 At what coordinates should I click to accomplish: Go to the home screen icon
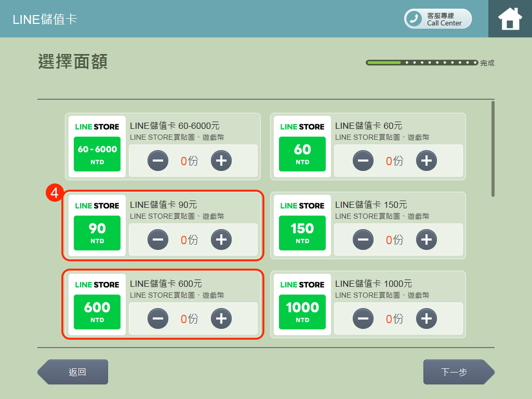pos(510,19)
